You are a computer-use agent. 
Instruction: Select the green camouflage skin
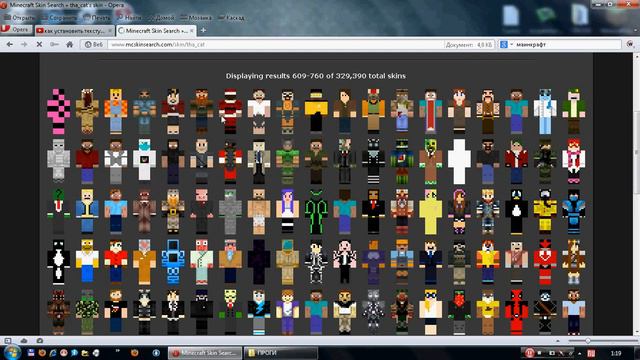[87, 312]
